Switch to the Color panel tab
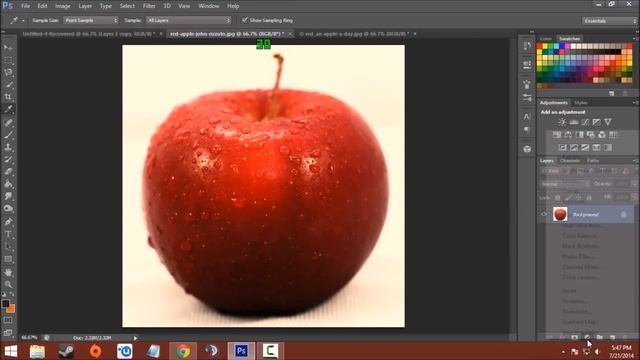This screenshot has width=640, height=360. click(x=546, y=39)
